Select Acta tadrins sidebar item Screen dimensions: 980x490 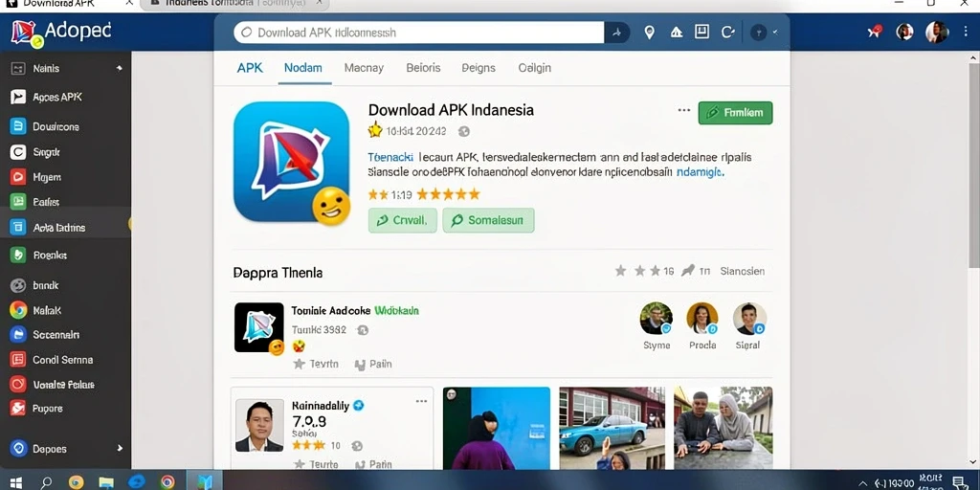click(x=66, y=228)
